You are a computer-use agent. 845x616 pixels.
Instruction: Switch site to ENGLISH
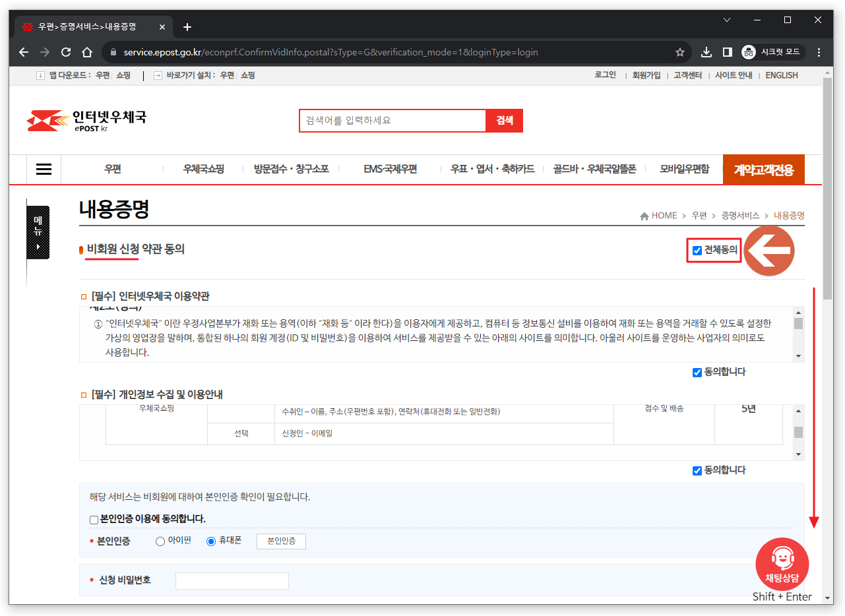coord(782,75)
